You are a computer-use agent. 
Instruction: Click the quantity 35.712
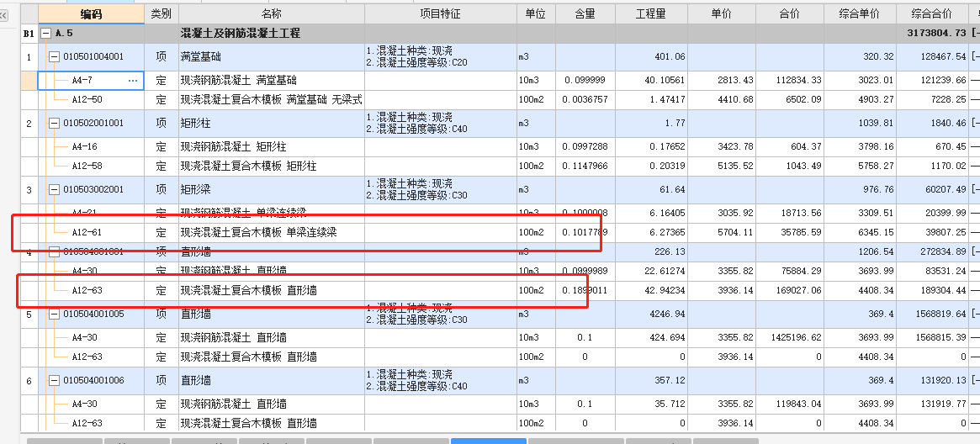(x=670, y=404)
